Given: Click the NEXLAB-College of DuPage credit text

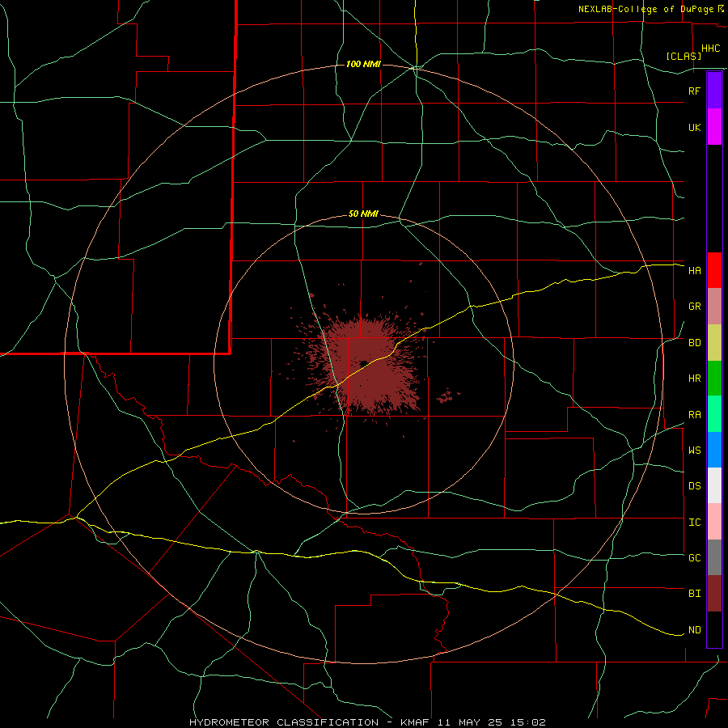Looking at the screenshot, I should coord(647,9).
